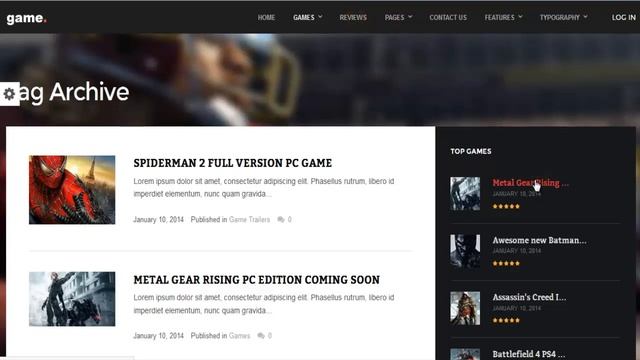Follow the Game Trailers category link

point(249,220)
